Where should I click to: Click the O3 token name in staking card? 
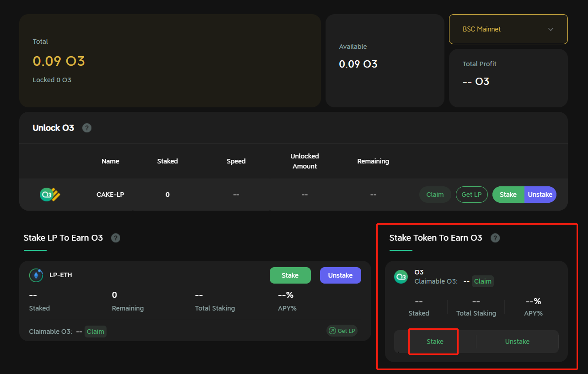pos(419,272)
